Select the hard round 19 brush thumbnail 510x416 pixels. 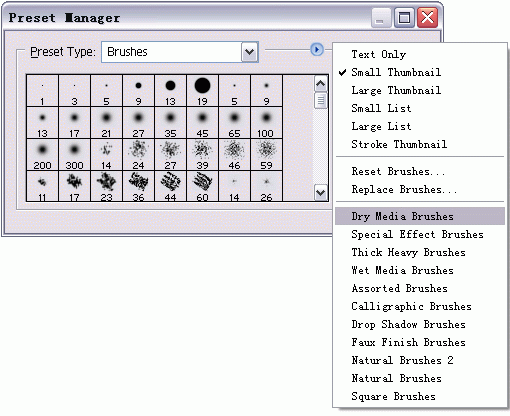202,91
